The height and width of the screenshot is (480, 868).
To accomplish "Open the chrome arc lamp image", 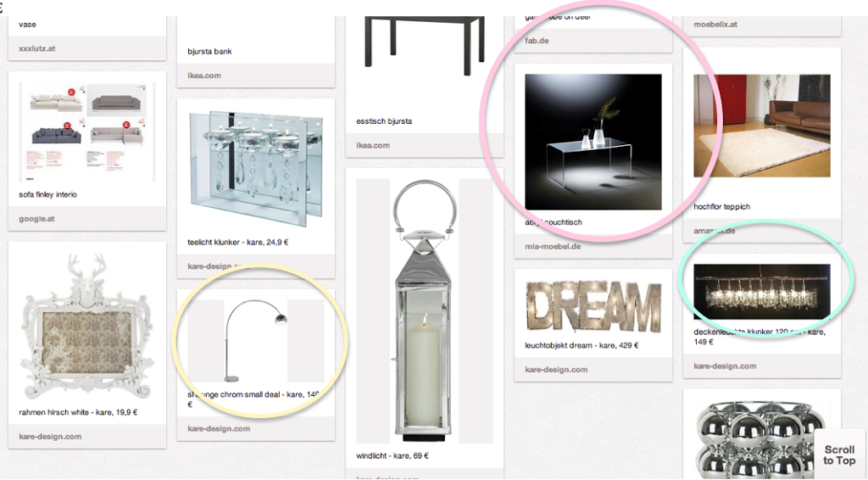I will (x=256, y=341).
